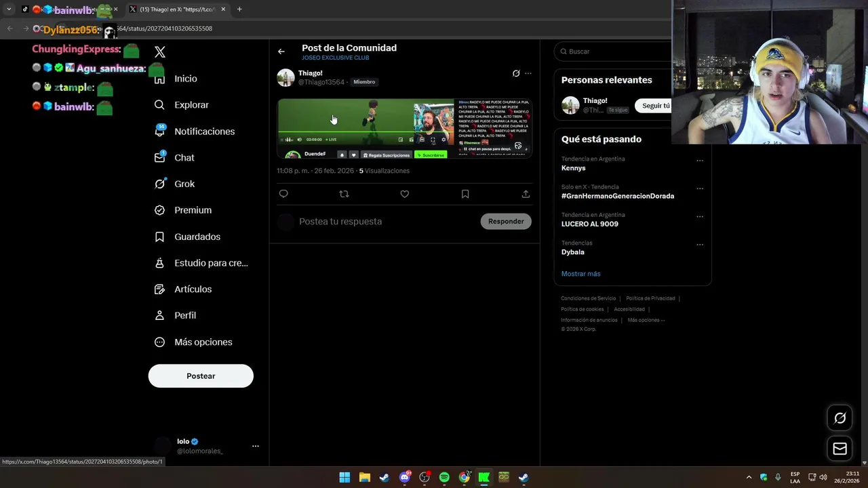Click the X logo in the sidebar

point(160,52)
